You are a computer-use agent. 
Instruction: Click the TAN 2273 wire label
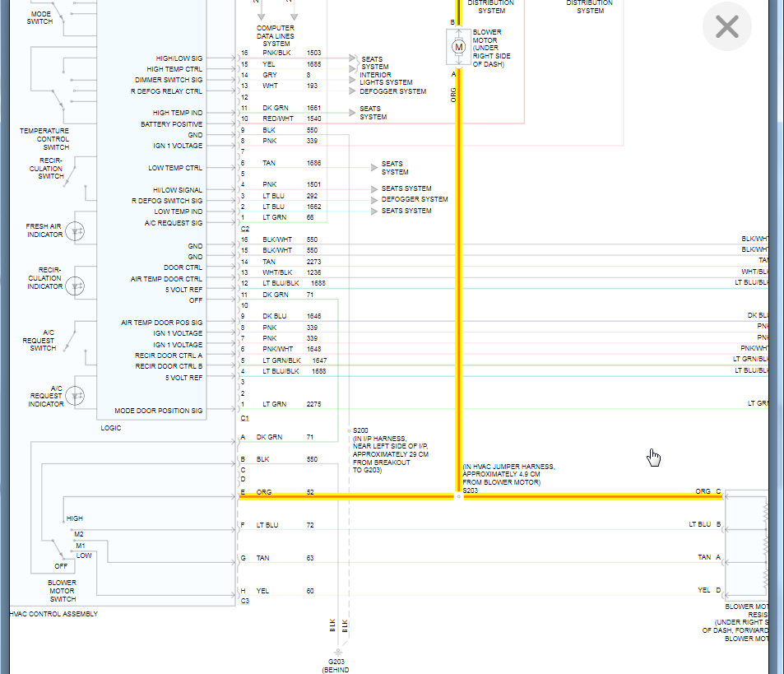(x=291, y=262)
